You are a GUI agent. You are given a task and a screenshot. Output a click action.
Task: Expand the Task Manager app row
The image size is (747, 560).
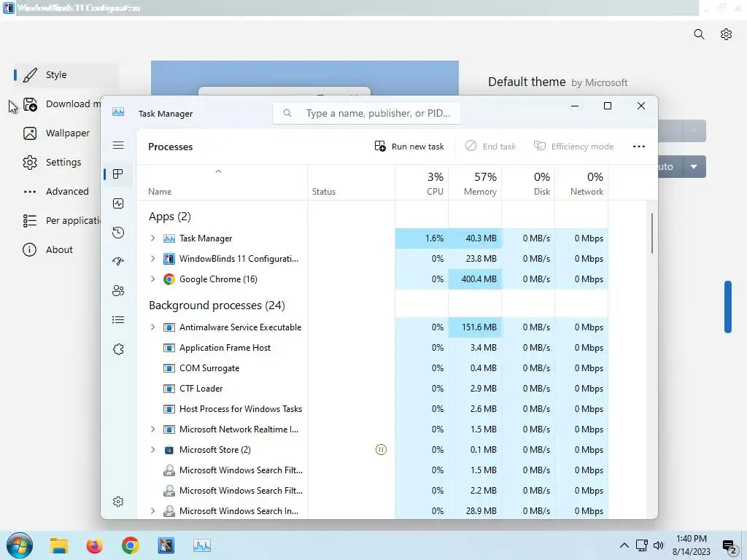pyautogui.click(x=152, y=238)
